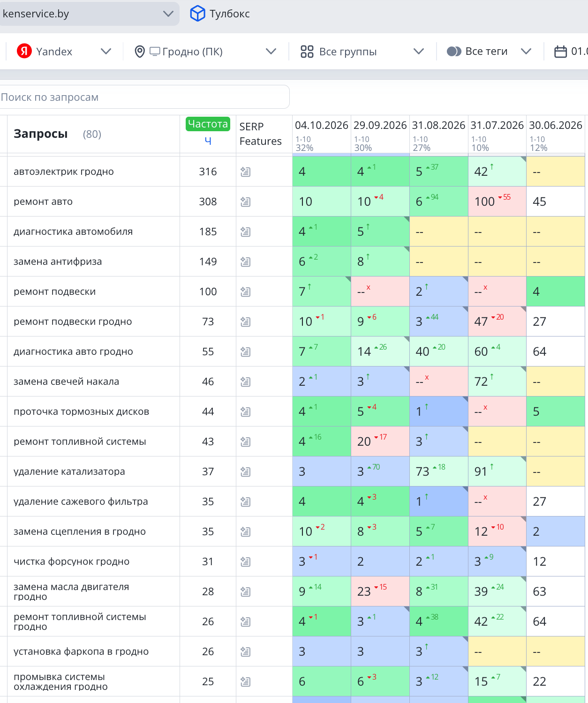Click the query замена сцепления в гродно
Viewport: 588px width, 703px height.
[80, 531]
